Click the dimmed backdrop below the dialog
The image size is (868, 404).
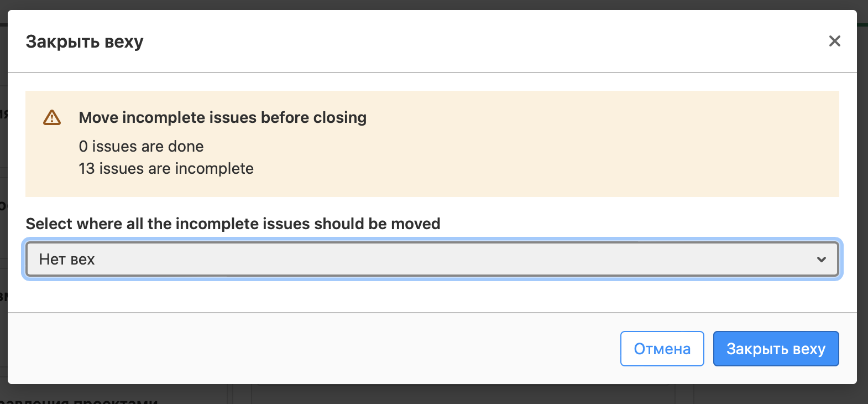442,395
